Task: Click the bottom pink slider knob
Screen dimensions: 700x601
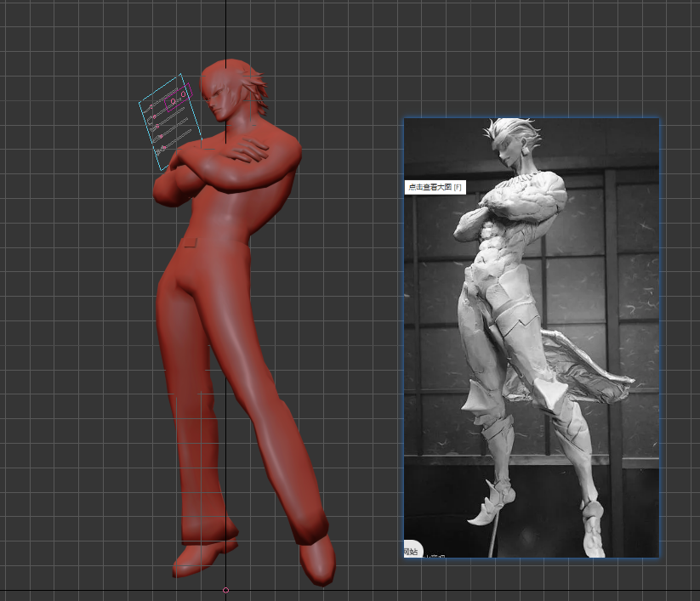Action: [x=164, y=147]
